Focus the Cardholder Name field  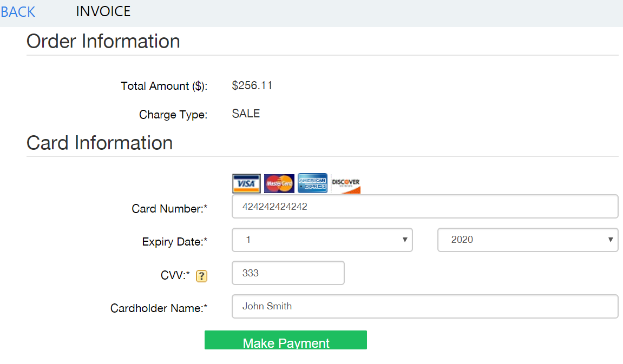(x=425, y=307)
